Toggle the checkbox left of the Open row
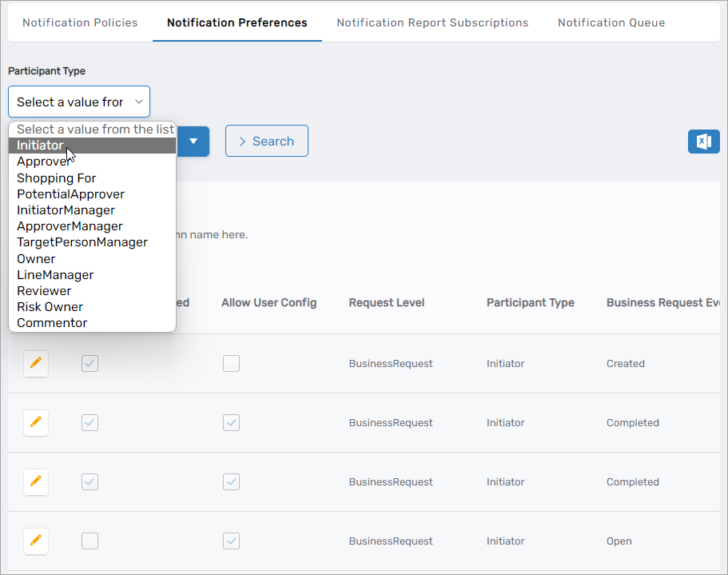The height and width of the screenshot is (575, 728). [90, 541]
